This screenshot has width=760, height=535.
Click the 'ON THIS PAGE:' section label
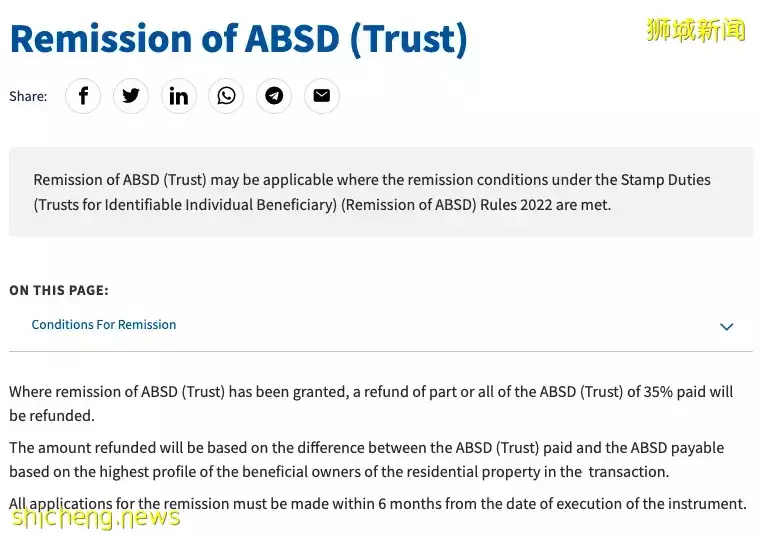point(59,291)
